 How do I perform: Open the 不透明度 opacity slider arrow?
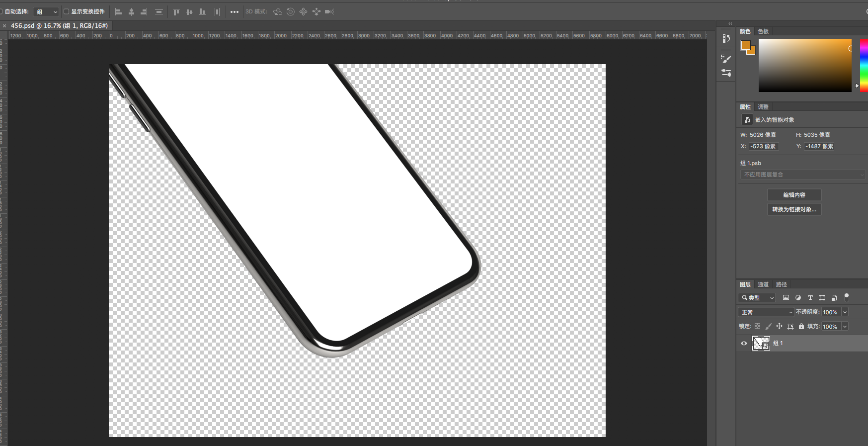845,312
